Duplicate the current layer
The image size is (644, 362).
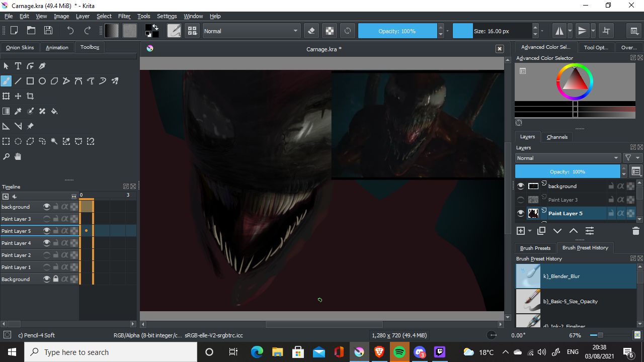point(541,231)
